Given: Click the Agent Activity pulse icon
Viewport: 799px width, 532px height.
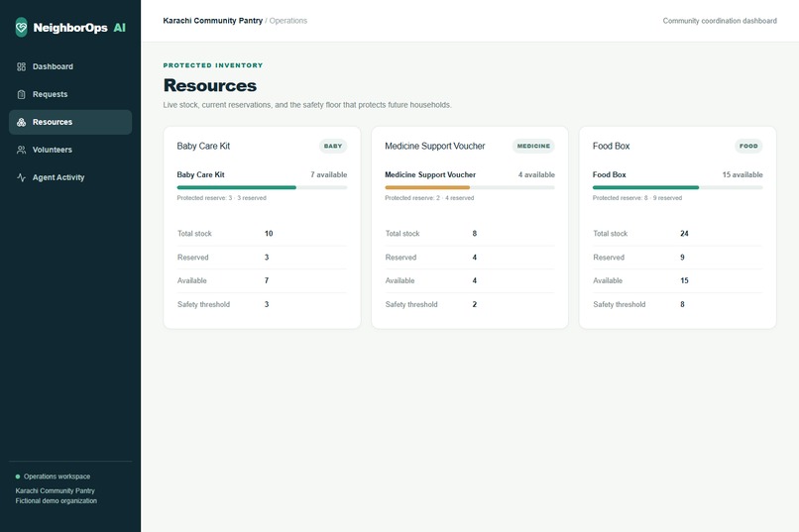Looking at the screenshot, I should [21, 177].
